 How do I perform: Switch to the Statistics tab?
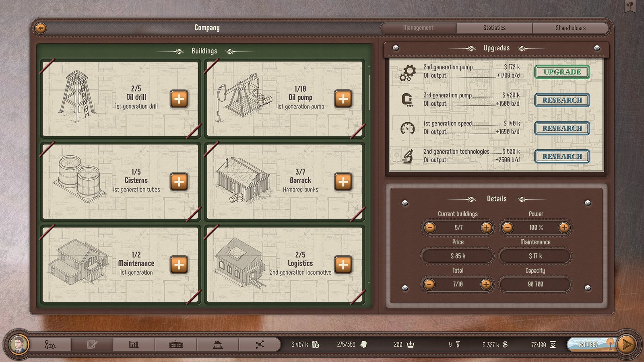point(494,28)
